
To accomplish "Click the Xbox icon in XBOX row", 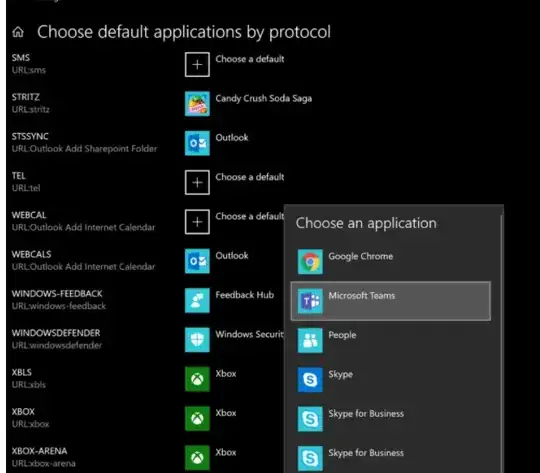I will (x=197, y=418).
